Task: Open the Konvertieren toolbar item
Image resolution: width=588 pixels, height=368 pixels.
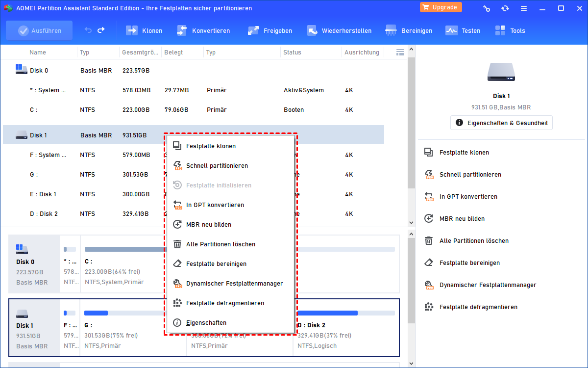Action: click(x=203, y=30)
